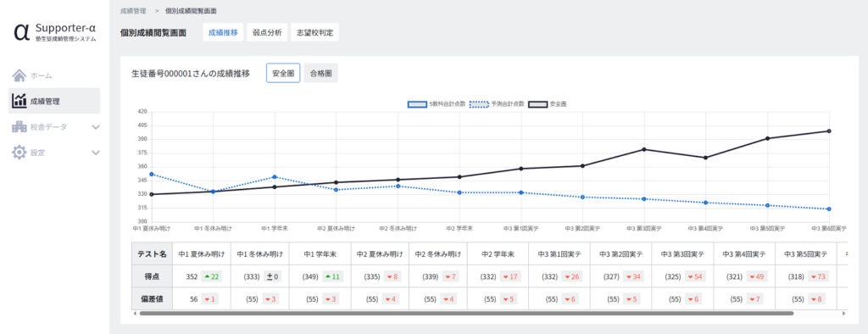Click the 偏差値 row header

pos(152,298)
